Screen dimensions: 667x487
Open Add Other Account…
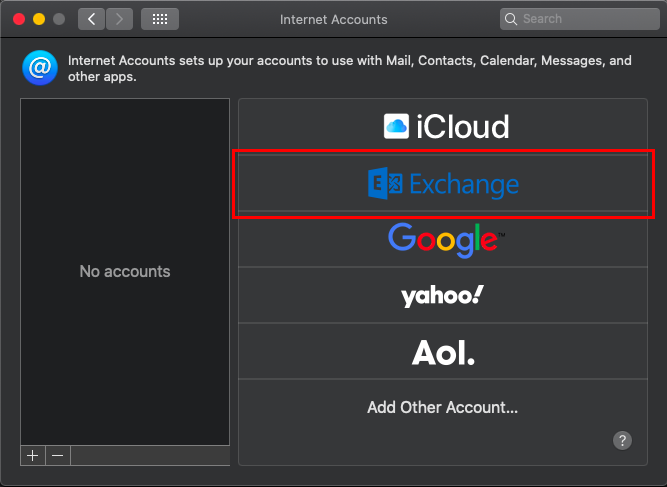coord(442,407)
